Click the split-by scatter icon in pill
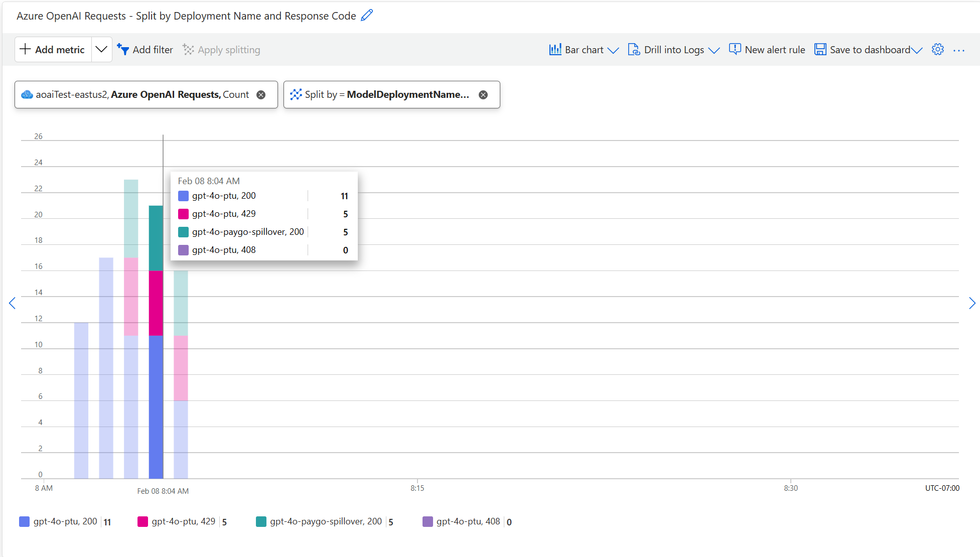The width and height of the screenshot is (980, 557). click(296, 94)
